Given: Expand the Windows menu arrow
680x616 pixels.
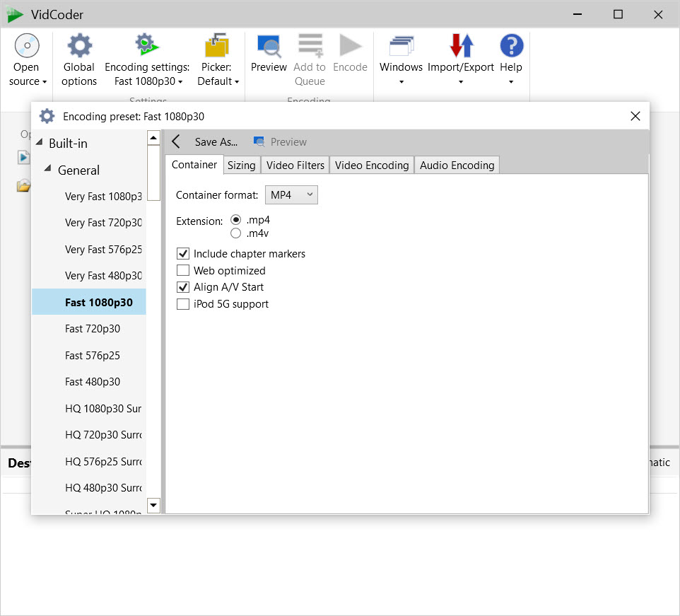Looking at the screenshot, I should point(401,81).
